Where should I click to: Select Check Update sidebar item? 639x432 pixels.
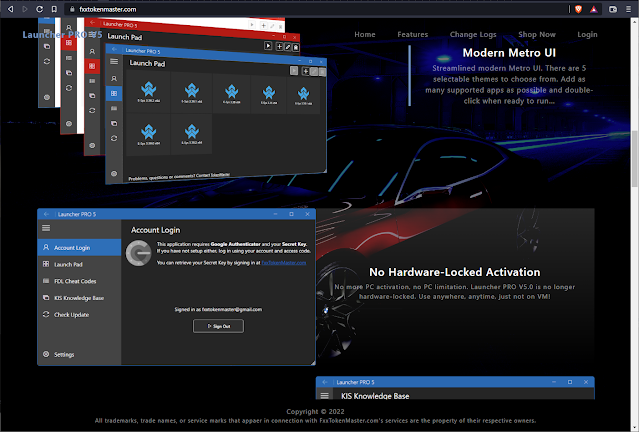[x=79, y=314]
